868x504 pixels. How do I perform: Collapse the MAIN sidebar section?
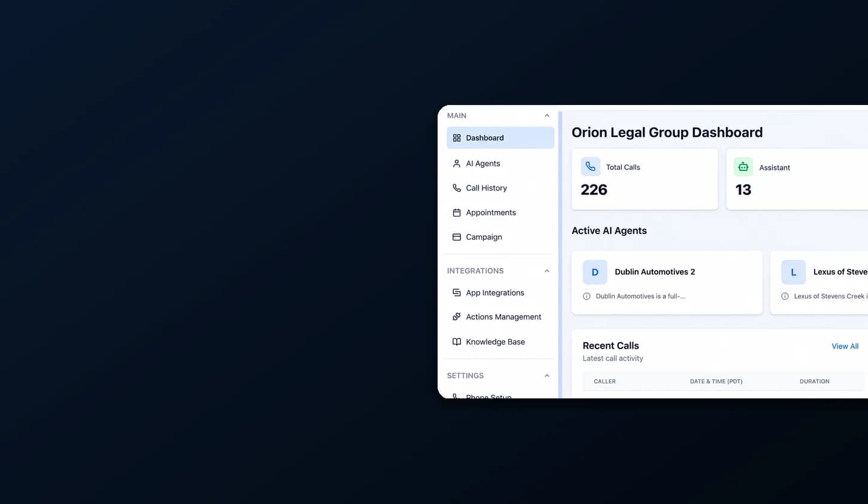547,116
